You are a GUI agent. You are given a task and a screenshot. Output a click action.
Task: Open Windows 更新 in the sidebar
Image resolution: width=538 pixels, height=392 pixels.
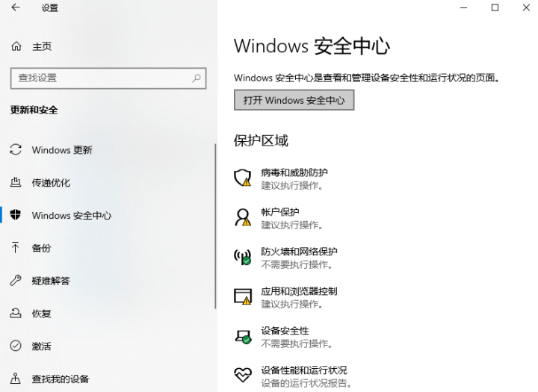coord(62,150)
